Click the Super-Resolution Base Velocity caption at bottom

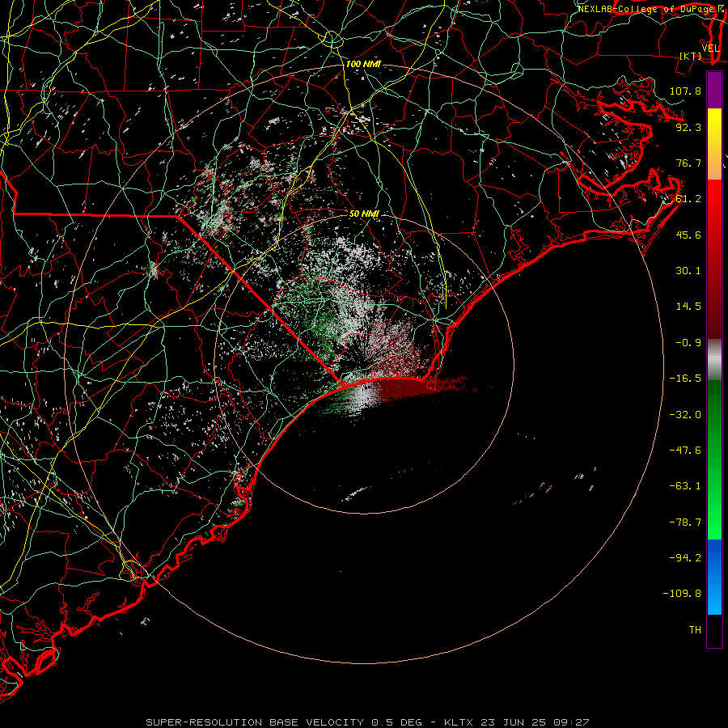point(367,722)
